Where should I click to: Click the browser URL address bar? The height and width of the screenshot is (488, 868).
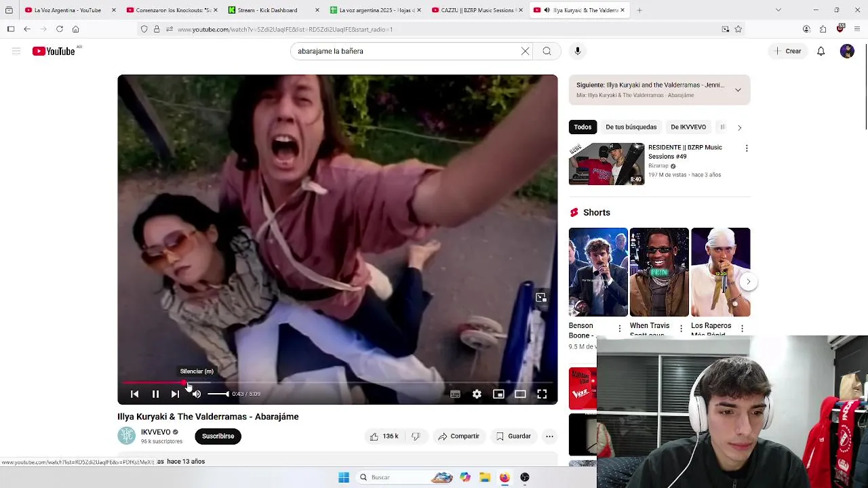point(441,29)
